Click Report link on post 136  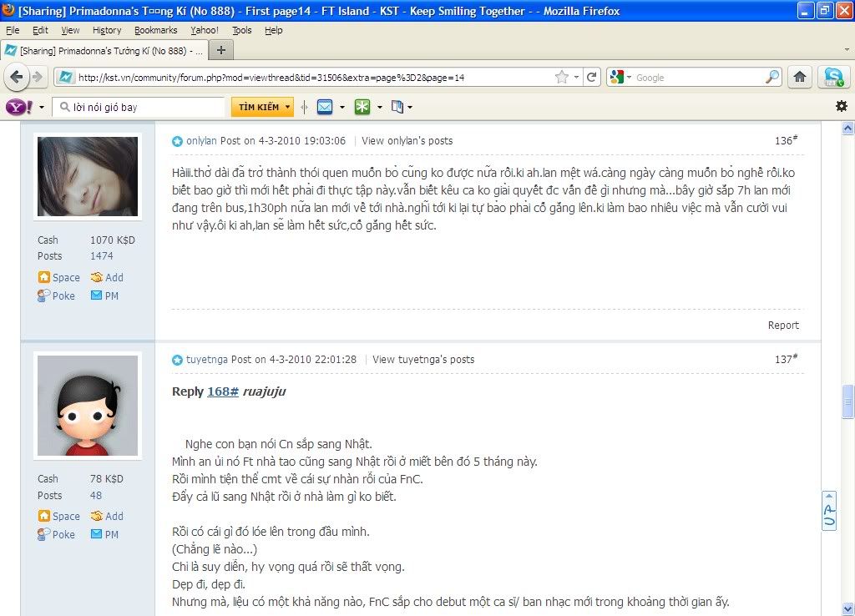783,325
